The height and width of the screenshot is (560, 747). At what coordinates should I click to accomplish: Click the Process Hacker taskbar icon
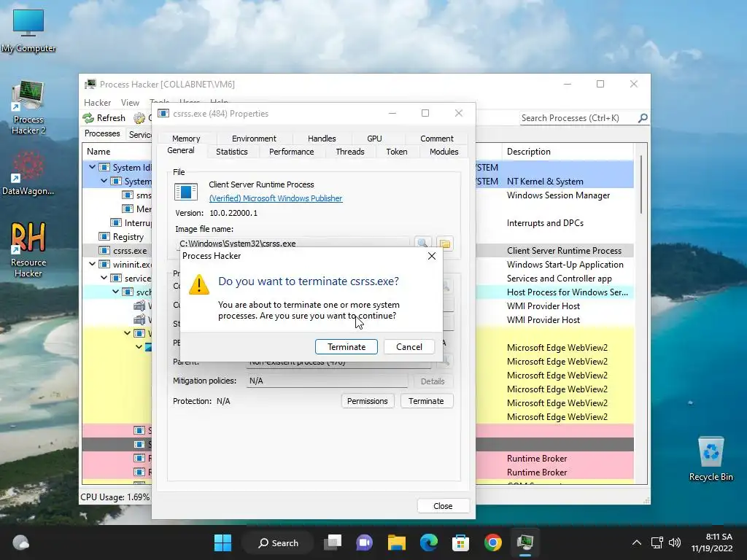[525, 542]
